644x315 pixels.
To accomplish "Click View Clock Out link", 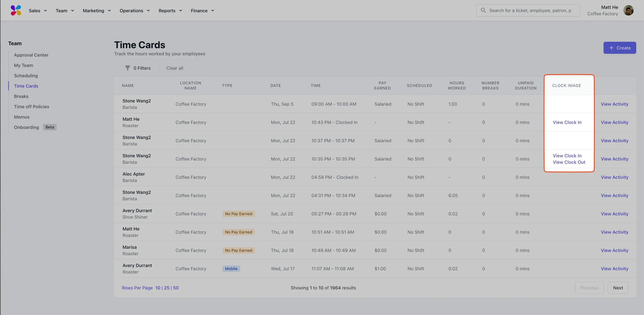I will pyautogui.click(x=569, y=162).
